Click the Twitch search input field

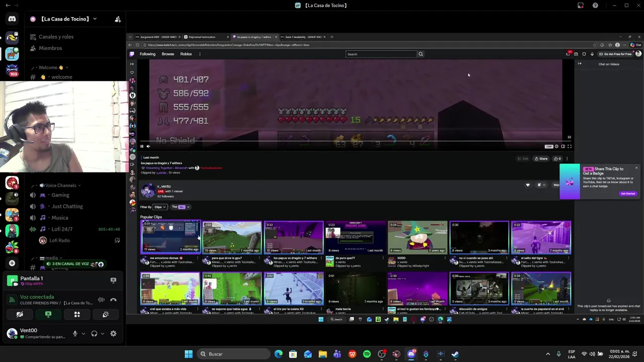point(381,54)
